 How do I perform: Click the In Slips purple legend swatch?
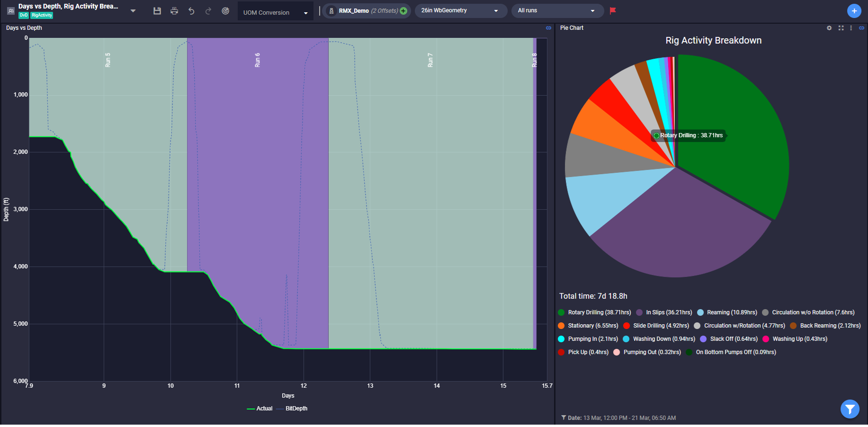click(x=639, y=312)
